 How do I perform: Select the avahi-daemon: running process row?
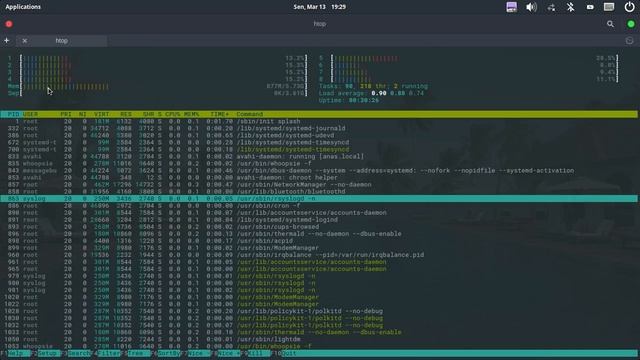(x=319, y=156)
